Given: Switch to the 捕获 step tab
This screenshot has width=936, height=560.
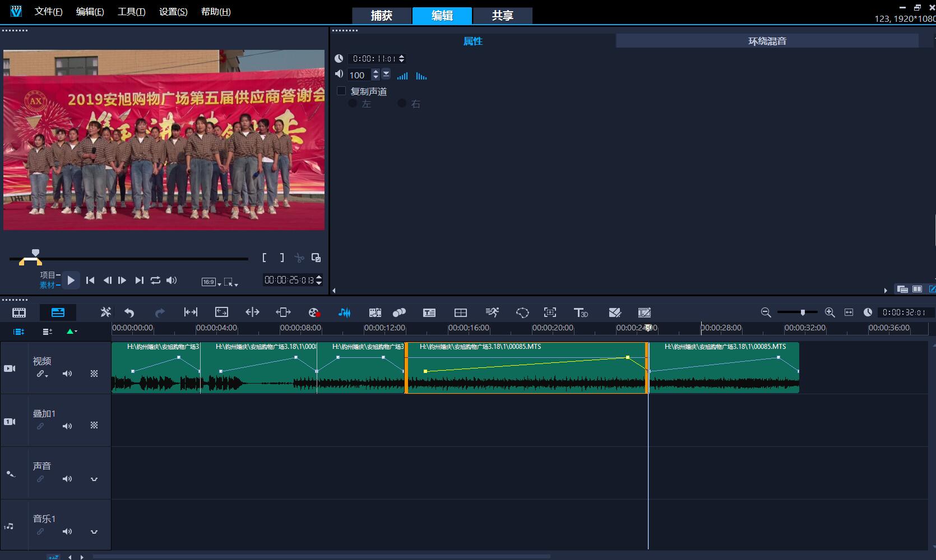Looking at the screenshot, I should point(382,16).
